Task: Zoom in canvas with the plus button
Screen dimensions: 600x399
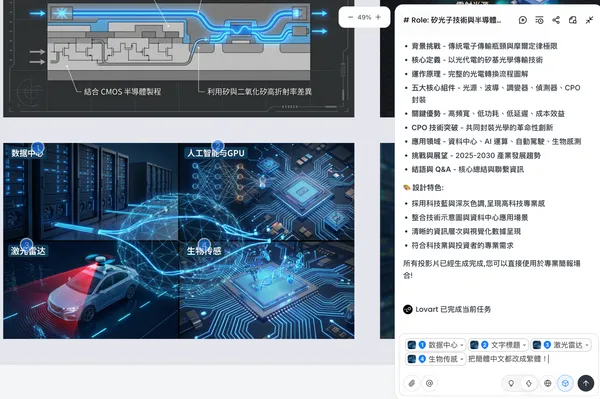Action: pyautogui.click(x=378, y=17)
